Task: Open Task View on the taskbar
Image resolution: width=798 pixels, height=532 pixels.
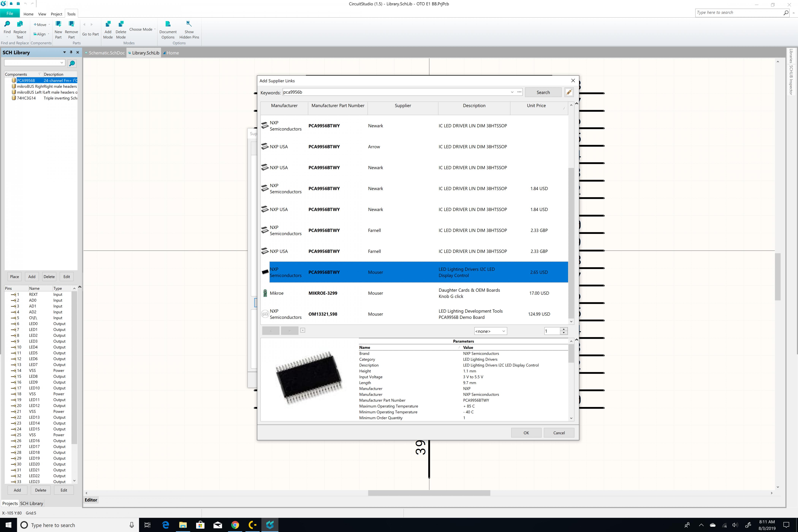Action: coord(147,525)
